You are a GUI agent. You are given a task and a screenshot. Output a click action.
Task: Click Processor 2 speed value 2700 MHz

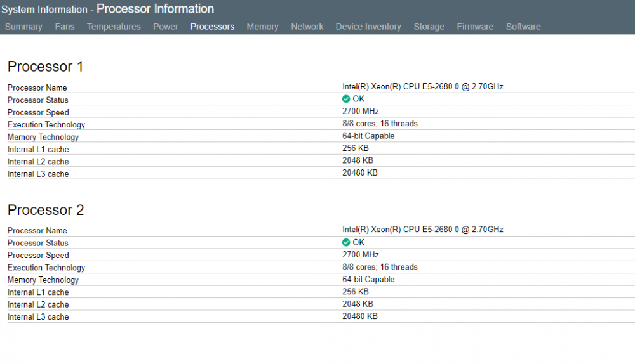(361, 254)
